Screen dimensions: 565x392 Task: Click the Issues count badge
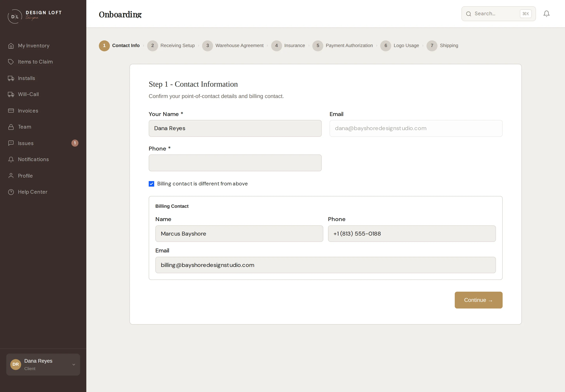point(75,143)
